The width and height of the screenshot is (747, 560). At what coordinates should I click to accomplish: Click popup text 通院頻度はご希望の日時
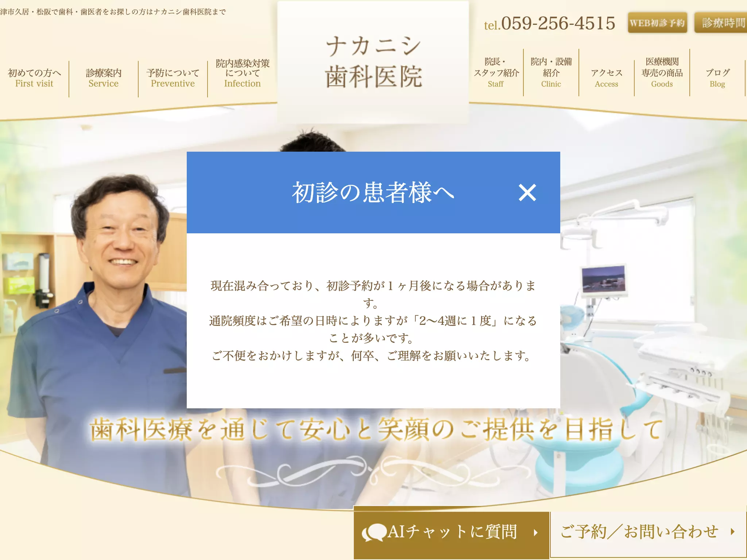click(373, 329)
